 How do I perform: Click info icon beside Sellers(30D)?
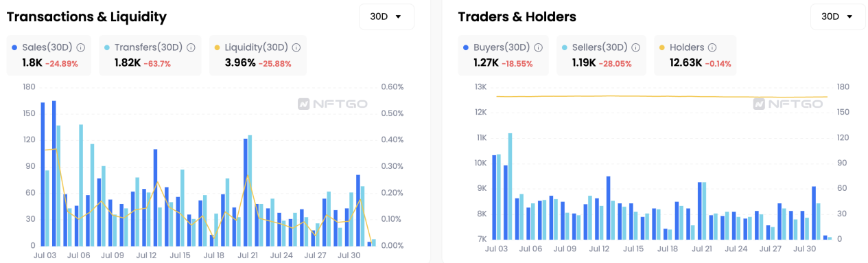[x=635, y=47]
